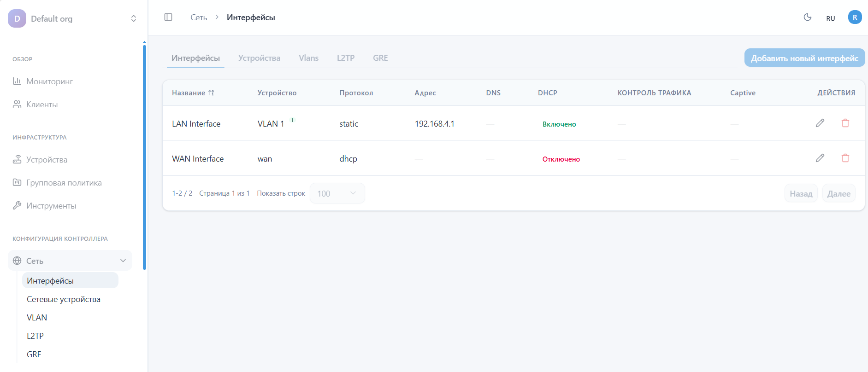The width and height of the screenshot is (868, 372).
Task: Edit the LAN Interface row
Action: [x=820, y=123]
